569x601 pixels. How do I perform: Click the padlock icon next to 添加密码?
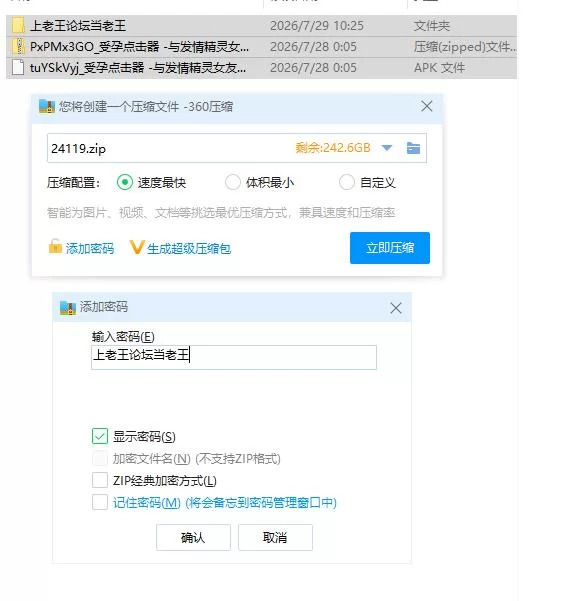(x=55, y=246)
